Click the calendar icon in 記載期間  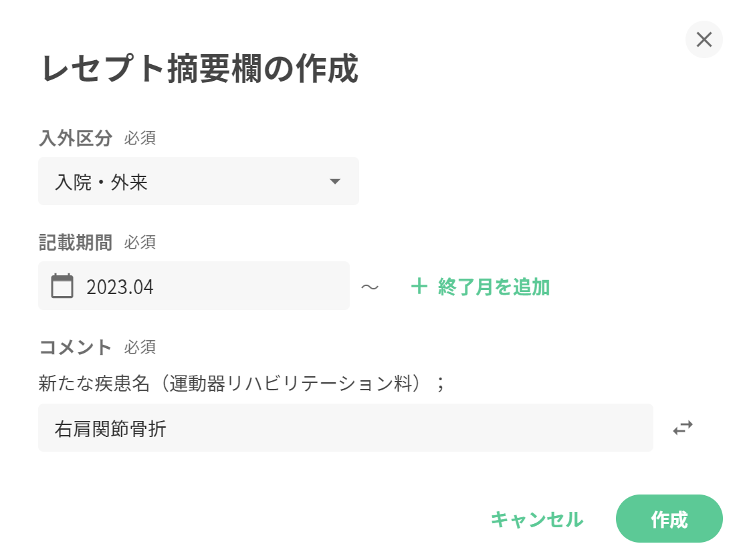click(62, 286)
